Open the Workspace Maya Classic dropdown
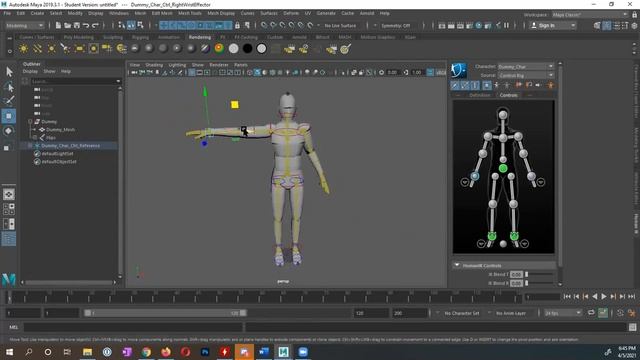Viewport: 640px width, 360px height. pyautogui.click(x=590, y=15)
